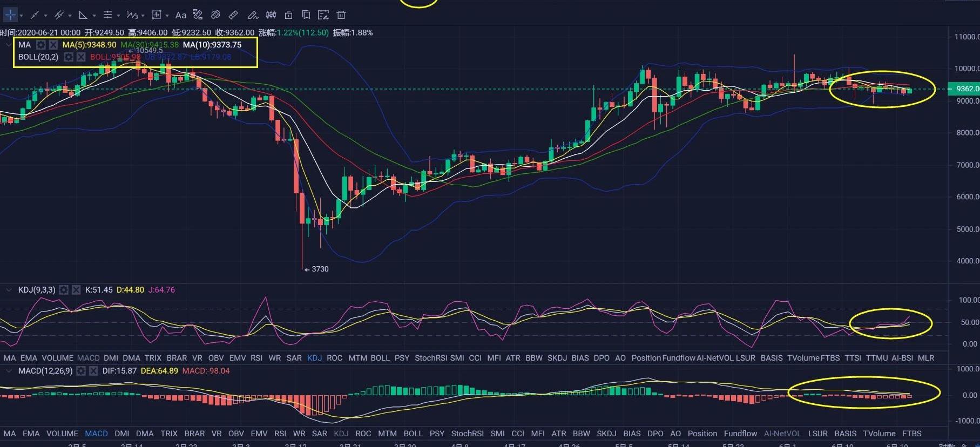Select StochRSI in the bottom indicator row

[467, 434]
